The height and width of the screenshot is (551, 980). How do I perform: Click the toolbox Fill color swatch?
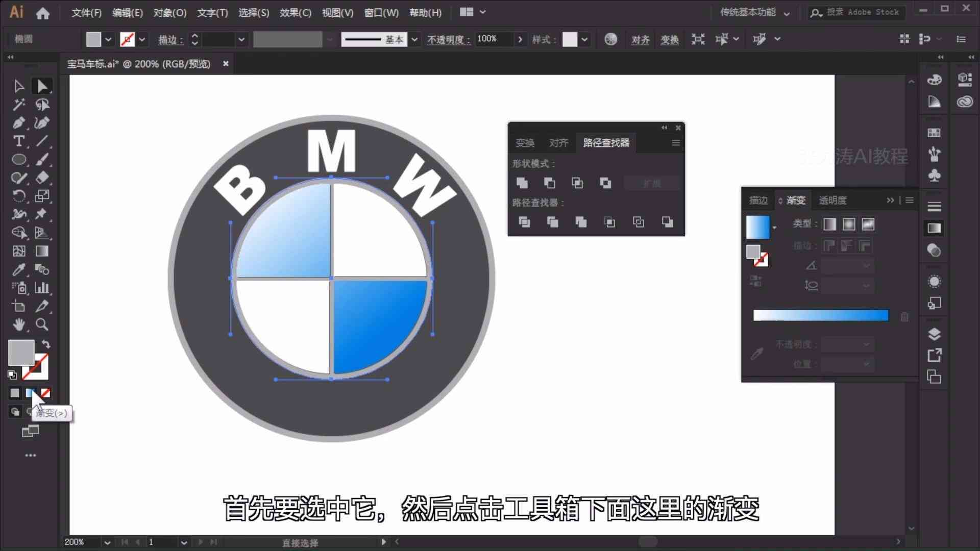[21, 352]
